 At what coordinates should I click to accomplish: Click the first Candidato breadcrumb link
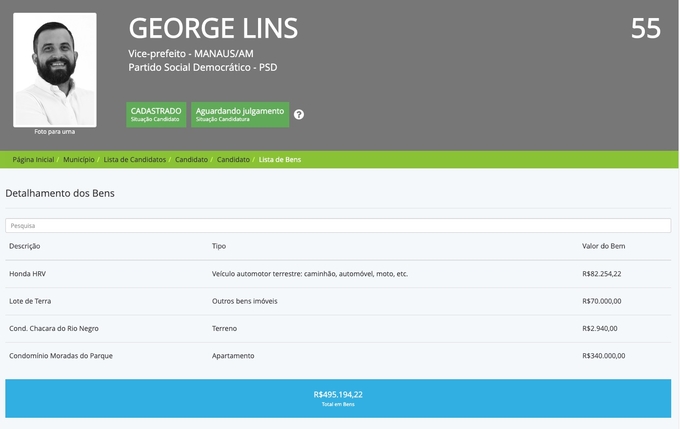coord(191,159)
